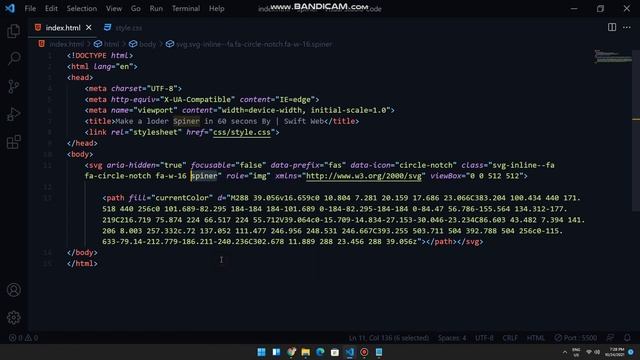Open Widgets from the taskbar
This screenshot has height=360, width=640.
pyautogui.click(x=276, y=352)
